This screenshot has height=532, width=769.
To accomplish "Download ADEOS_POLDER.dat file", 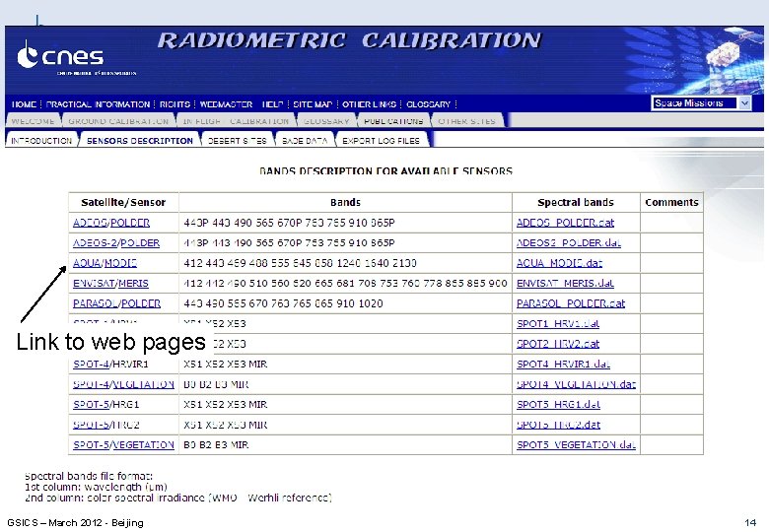I will (565, 223).
